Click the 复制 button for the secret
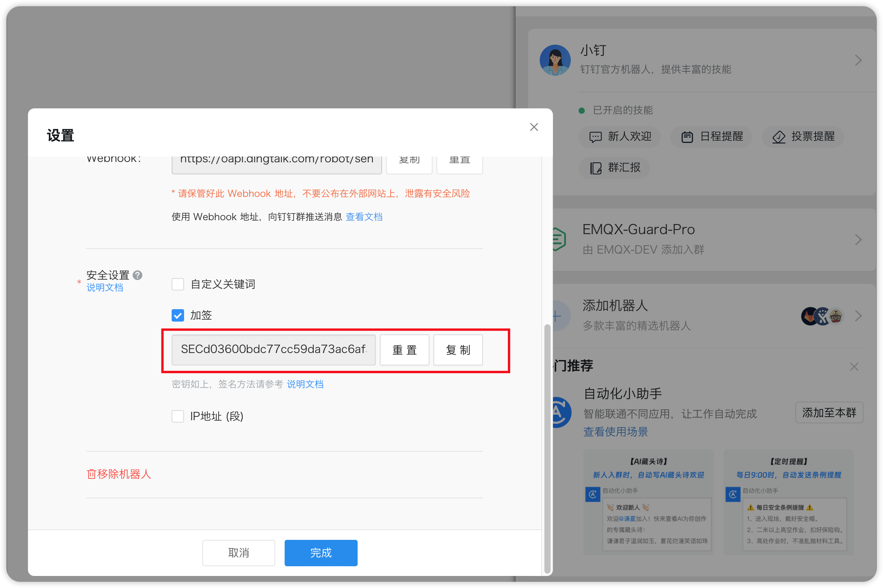 click(458, 350)
